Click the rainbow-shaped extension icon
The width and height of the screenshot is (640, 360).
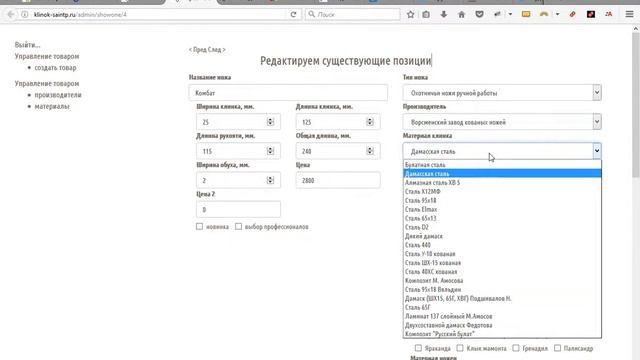click(544, 14)
